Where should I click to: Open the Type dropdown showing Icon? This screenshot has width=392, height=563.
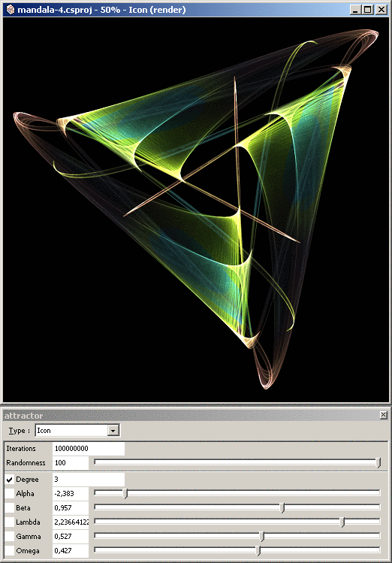tap(77, 430)
